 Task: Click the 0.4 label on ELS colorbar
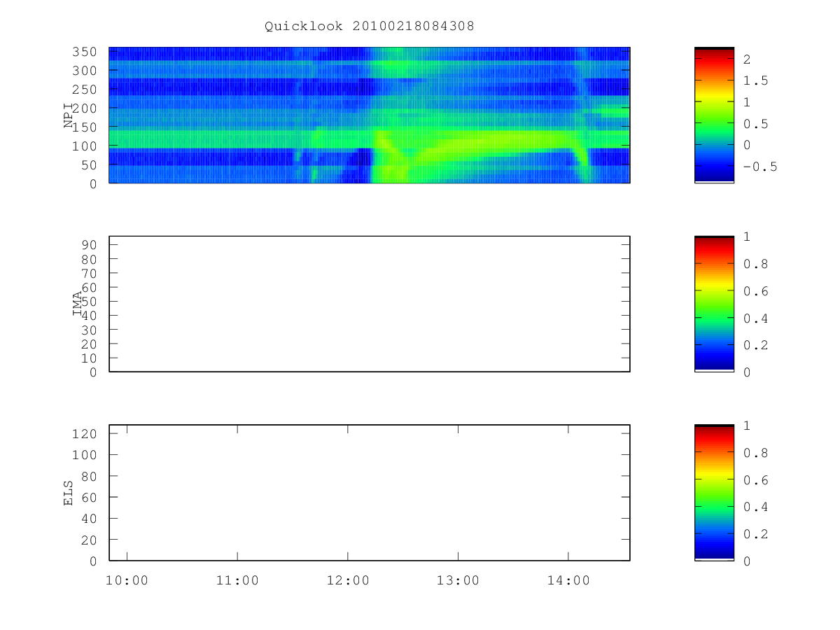[x=755, y=507]
